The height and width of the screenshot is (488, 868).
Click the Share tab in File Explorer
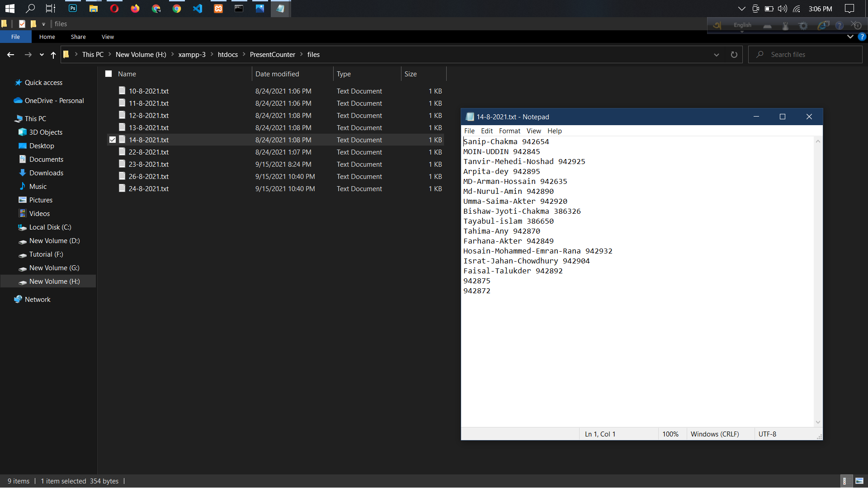pyautogui.click(x=77, y=36)
